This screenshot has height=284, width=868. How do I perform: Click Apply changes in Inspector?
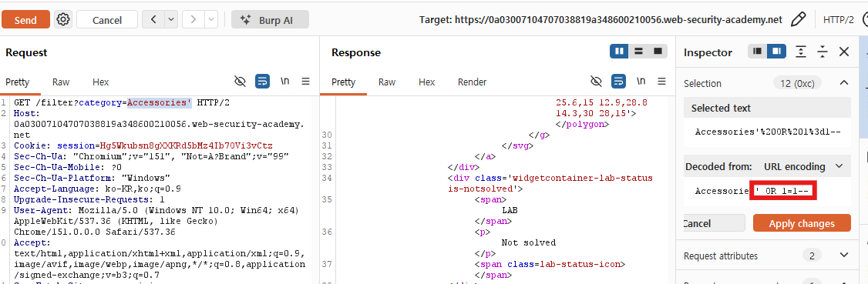802,224
